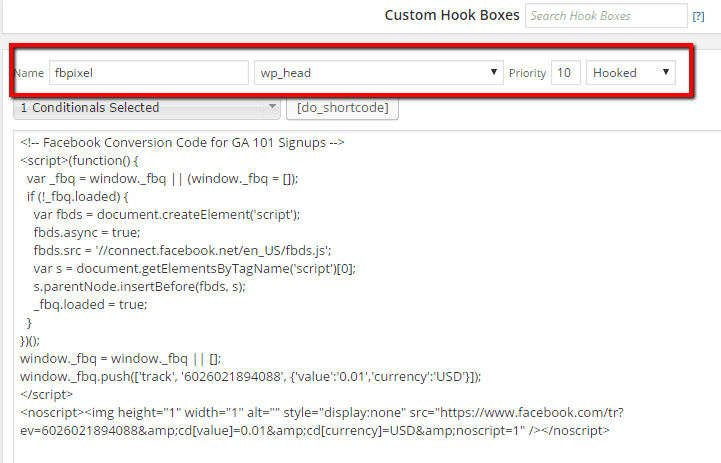The image size is (721, 463).
Task: Click the Name label
Action: (30, 73)
